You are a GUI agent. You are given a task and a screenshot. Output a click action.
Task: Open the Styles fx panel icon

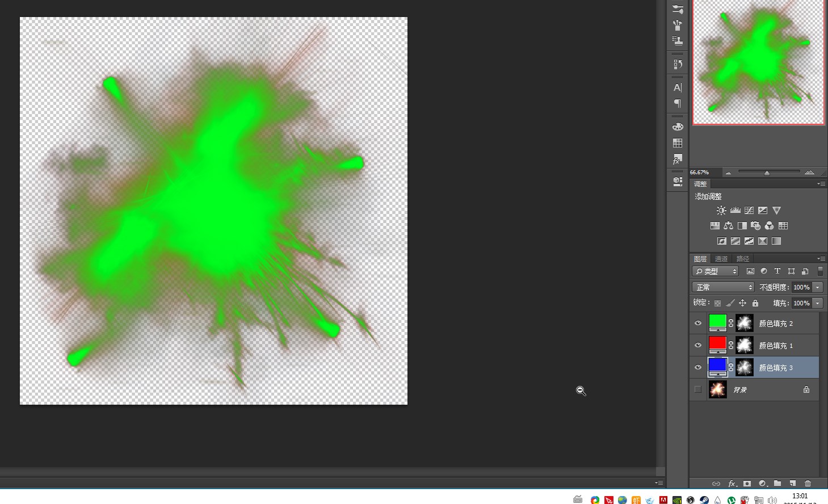678,159
